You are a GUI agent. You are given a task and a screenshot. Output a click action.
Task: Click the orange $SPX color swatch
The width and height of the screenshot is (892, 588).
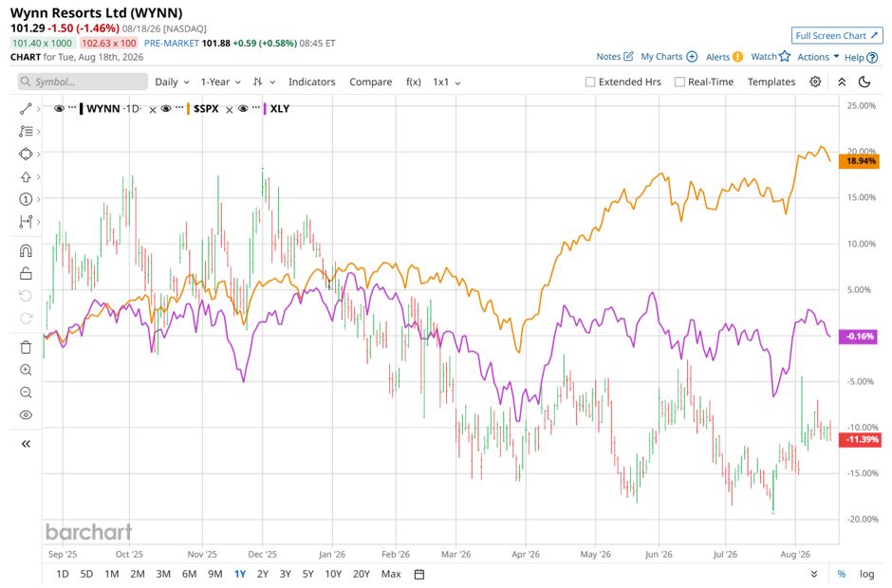pos(188,109)
